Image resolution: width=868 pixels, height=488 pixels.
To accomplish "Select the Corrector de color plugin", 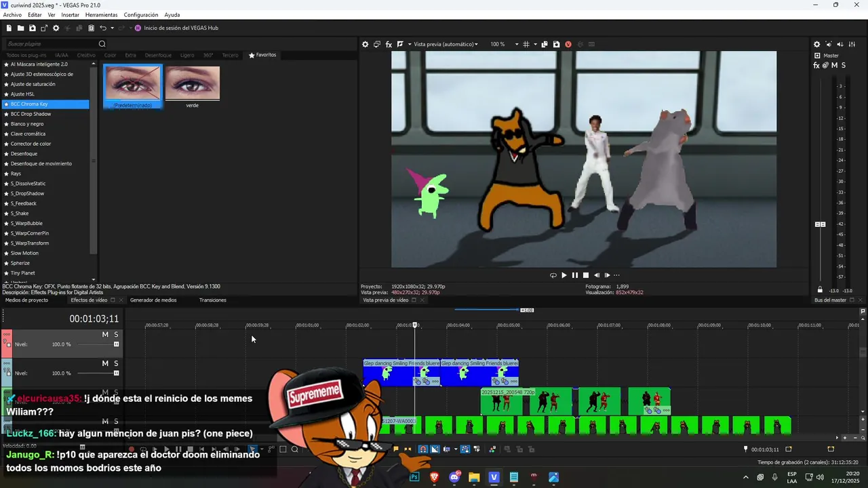I will click(x=31, y=144).
